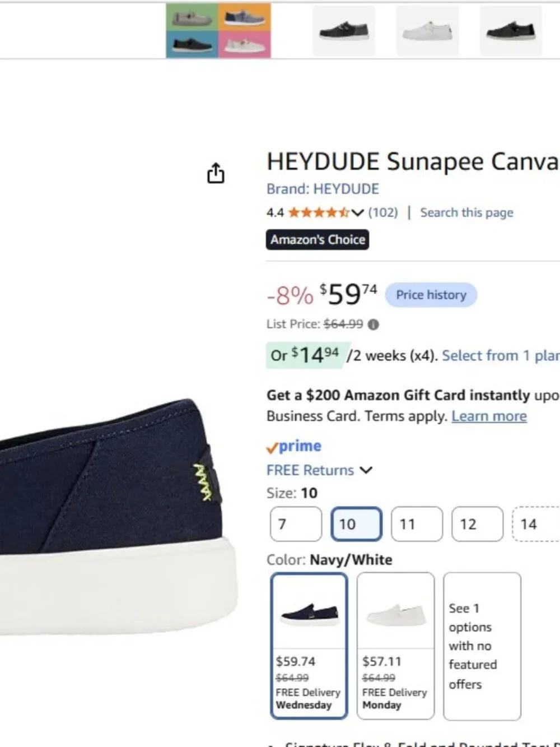Select the white color swatch at $57.11
This screenshot has width=560, height=747.
tap(395, 646)
